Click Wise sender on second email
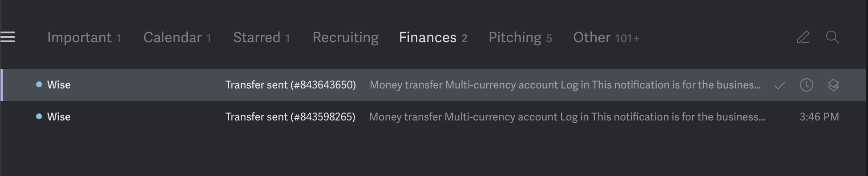This screenshot has width=868, height=176. [x=59, y=117]
